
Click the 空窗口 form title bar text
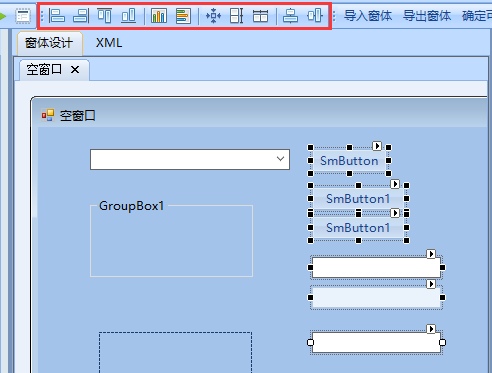77,115
